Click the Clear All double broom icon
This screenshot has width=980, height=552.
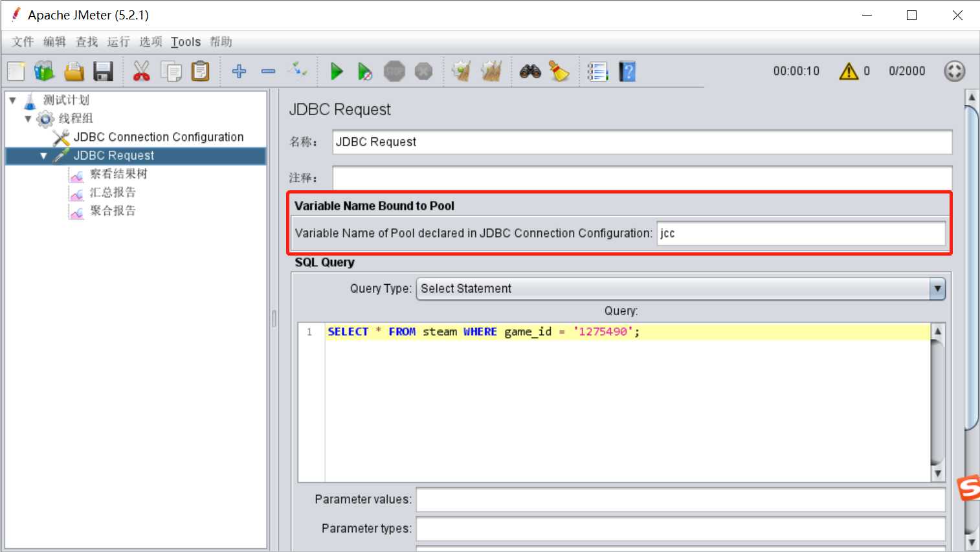491,71
